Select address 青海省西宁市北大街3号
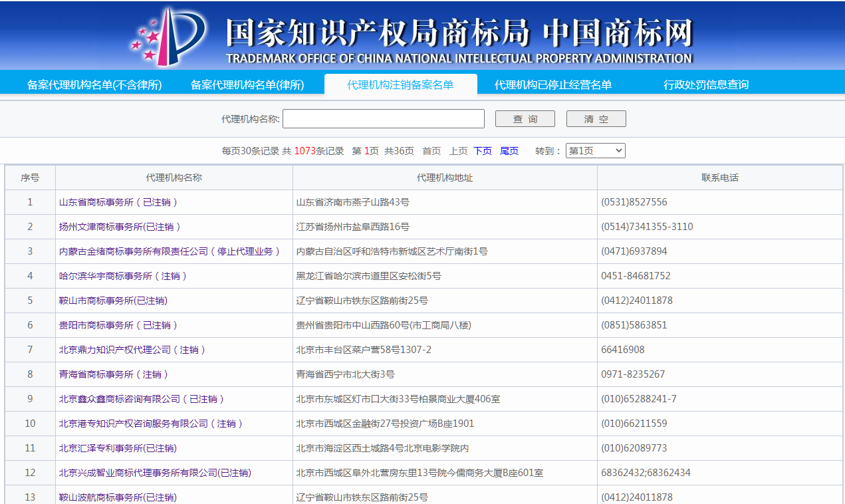 pyautogui.click(x=345, y=374)
